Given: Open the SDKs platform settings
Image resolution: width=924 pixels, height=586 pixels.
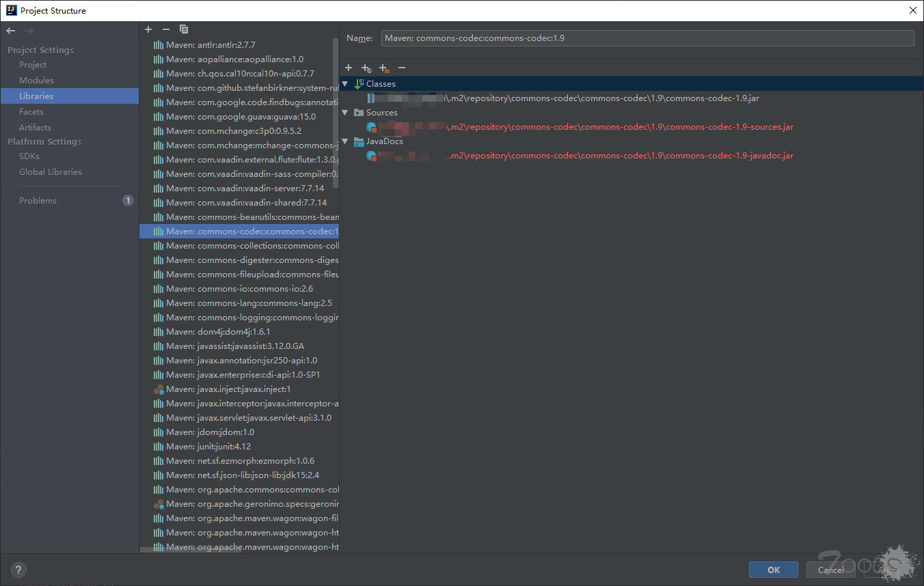Looking at the screenshot, I should (x=29, y=156).
